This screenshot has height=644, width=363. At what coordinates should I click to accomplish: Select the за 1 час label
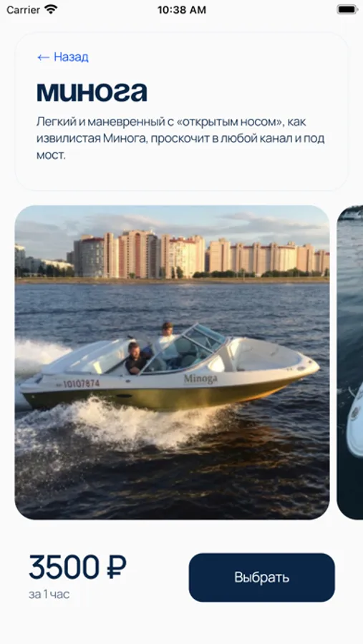tap(49, 595)
